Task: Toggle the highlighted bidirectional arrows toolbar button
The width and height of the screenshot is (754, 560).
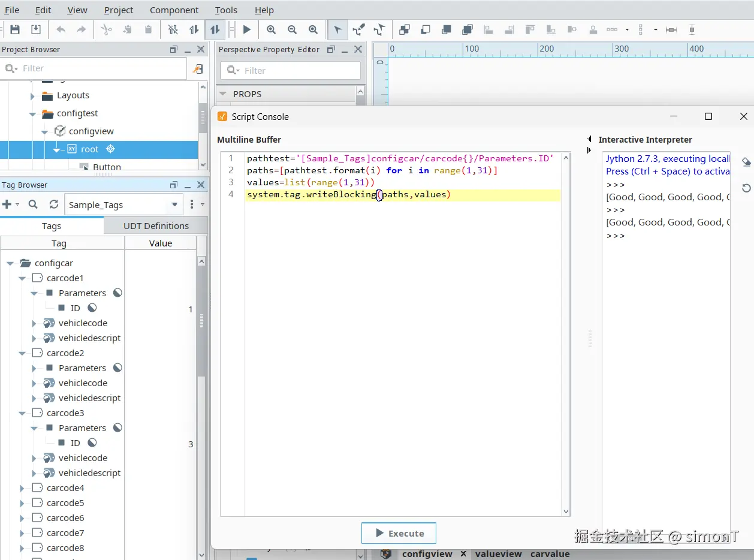Action: (215, 29)
